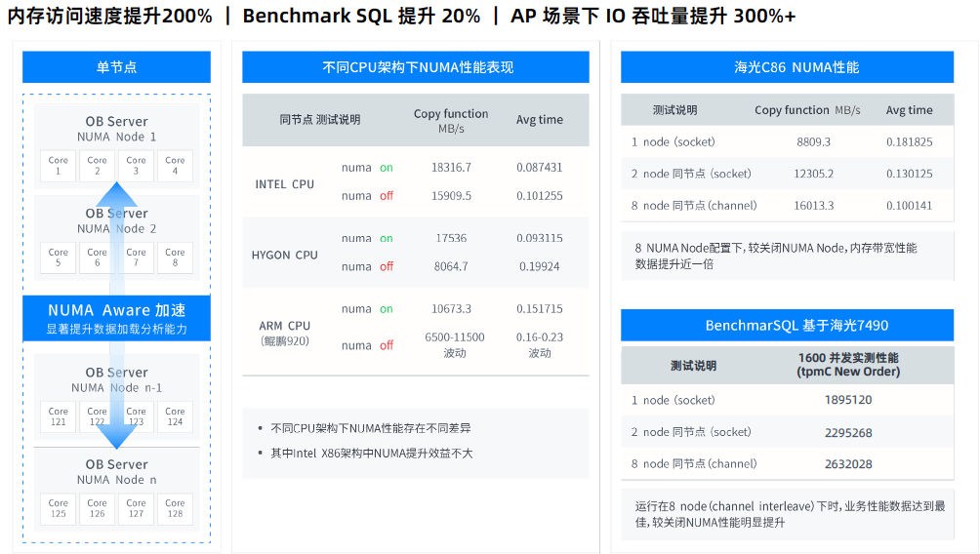Viewport: 980px width, 554px height.
Task: Click the INTEL CPU row label
Action: (x=284, y=184)
